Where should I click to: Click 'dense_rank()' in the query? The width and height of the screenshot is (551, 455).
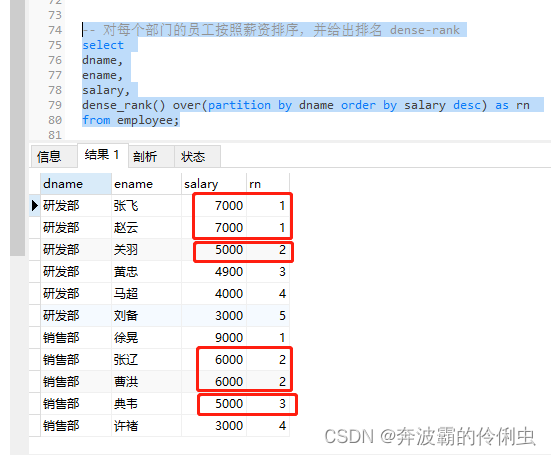point(124,105)
